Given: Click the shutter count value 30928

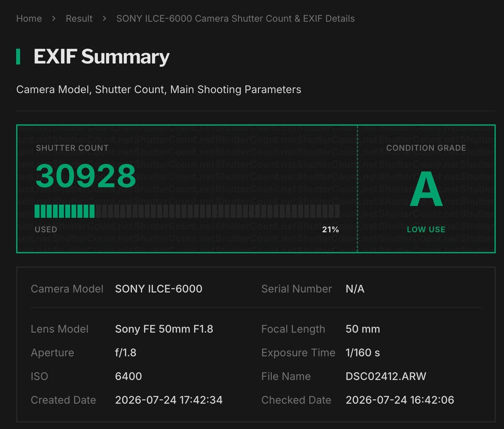Looking at the screenshot, I should (86, 176).
